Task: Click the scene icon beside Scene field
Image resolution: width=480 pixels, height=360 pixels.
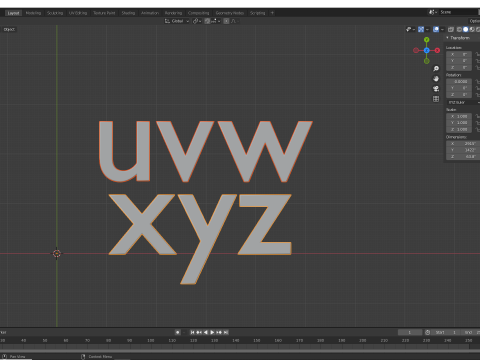Action: pos(432,12)
